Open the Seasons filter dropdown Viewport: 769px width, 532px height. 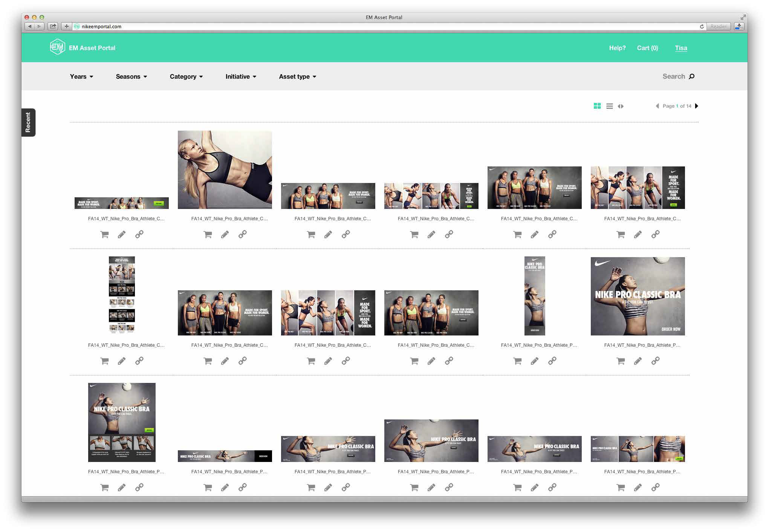point(131,76)
